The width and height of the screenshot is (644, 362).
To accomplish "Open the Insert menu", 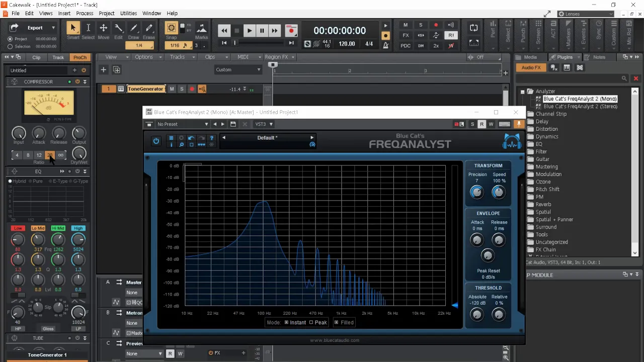I will 64,13.
